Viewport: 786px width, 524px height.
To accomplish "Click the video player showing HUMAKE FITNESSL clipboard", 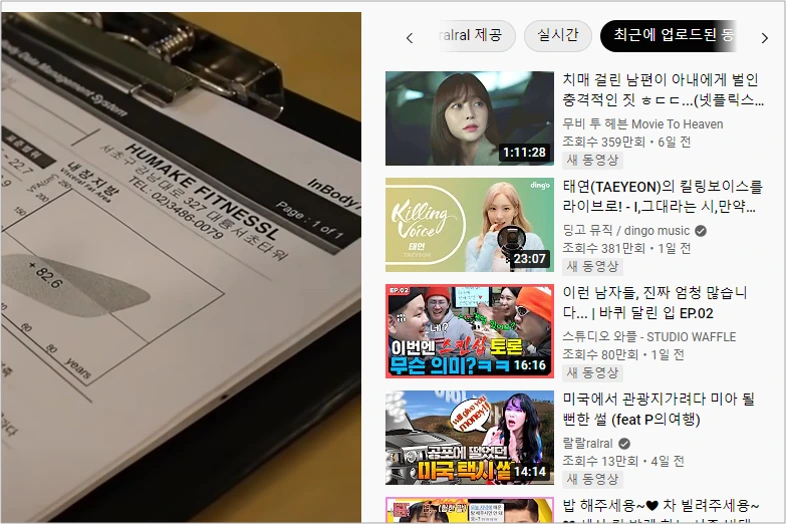I will [181, 267].
